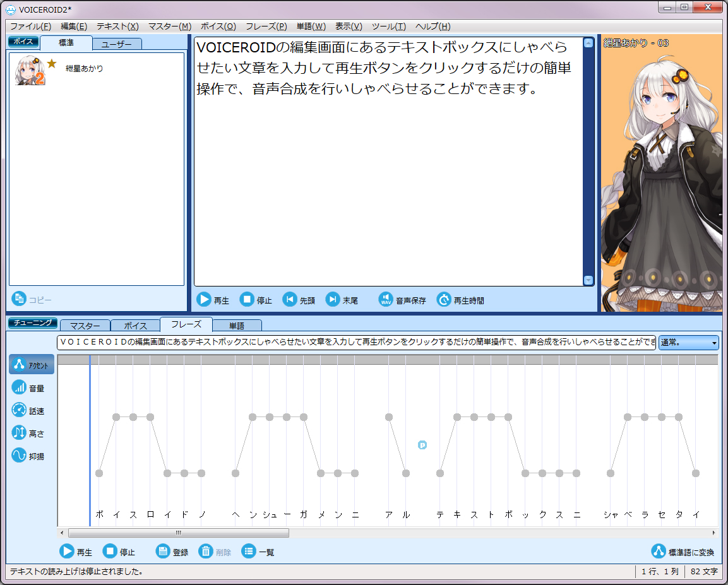Click the star beside 紲星あかり
This screenshot has width=728, height=585.
tap(52, 63)
